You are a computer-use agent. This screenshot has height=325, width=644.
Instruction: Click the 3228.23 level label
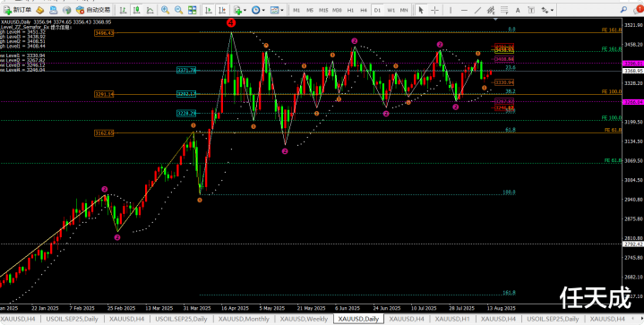pyautogui.click(x=186, y=113)
